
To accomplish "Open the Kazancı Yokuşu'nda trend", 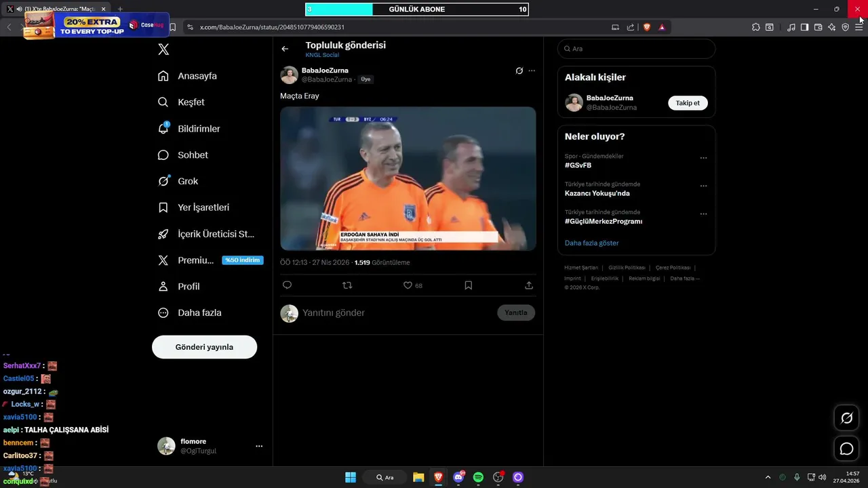I will click(x=597, y=193).
